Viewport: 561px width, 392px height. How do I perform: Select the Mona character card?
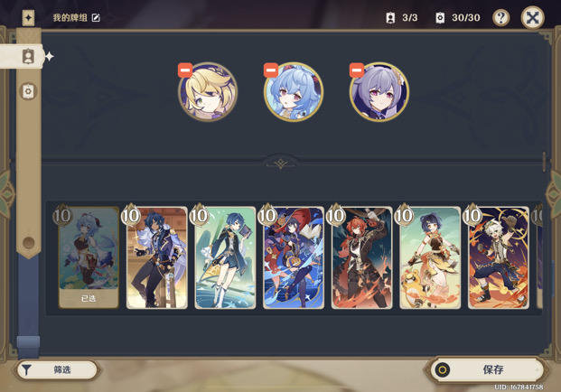coord(294,257)
